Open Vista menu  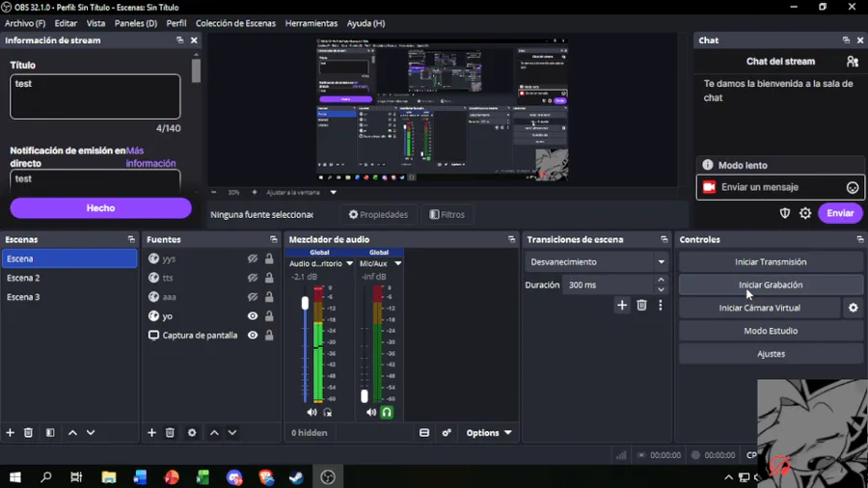pos(95,23)
